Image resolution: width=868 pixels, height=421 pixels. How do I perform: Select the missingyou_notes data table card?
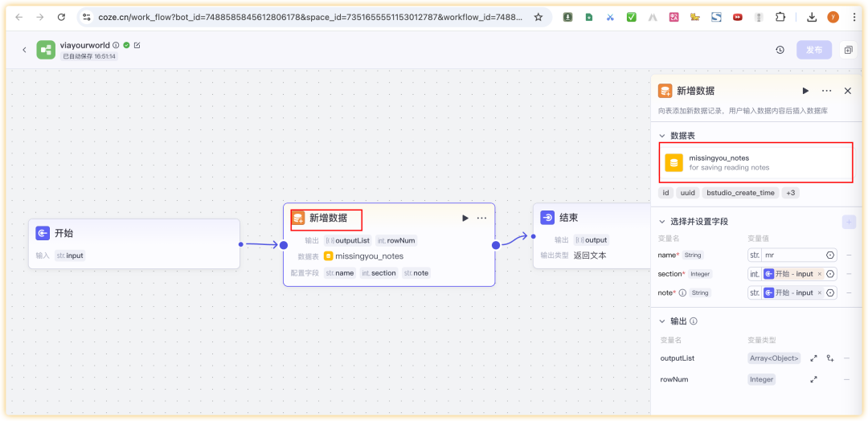tap(755, 162)
